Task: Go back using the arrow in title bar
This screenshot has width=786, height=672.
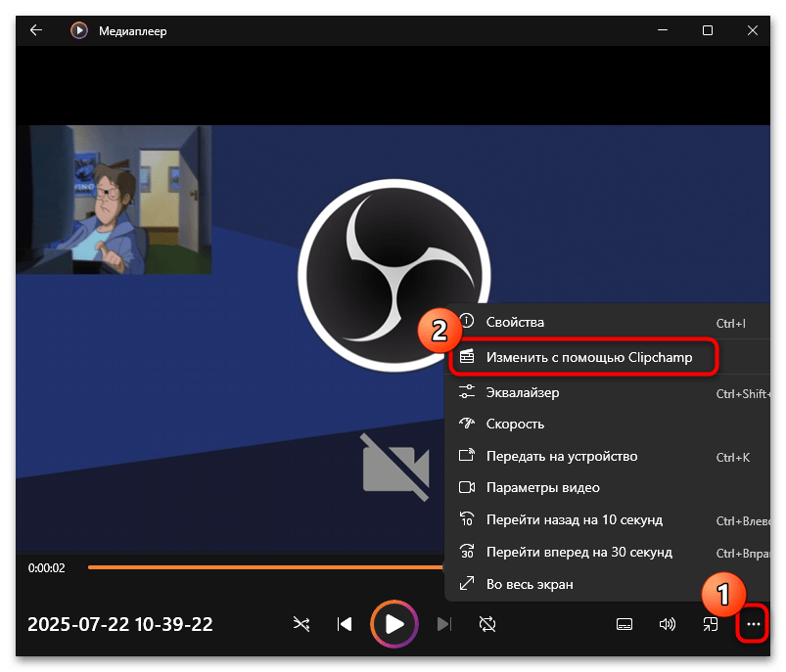Action: (x=36, y=30)
